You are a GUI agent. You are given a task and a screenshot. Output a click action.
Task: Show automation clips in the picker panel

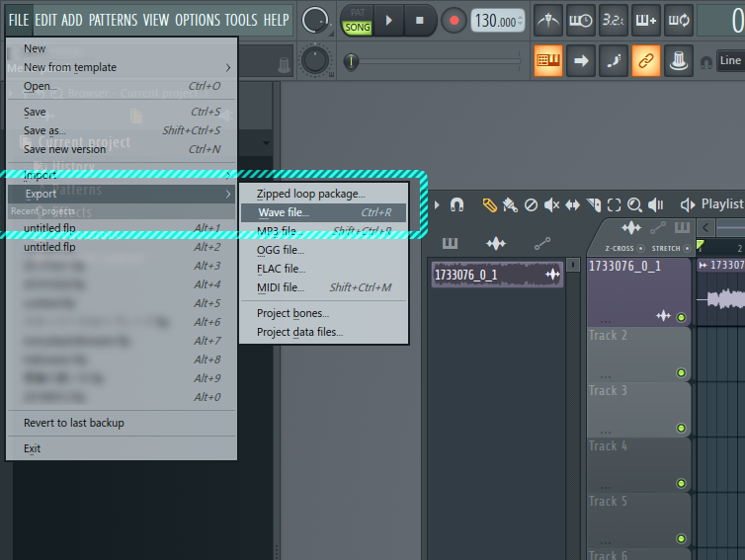pos(542,244)
